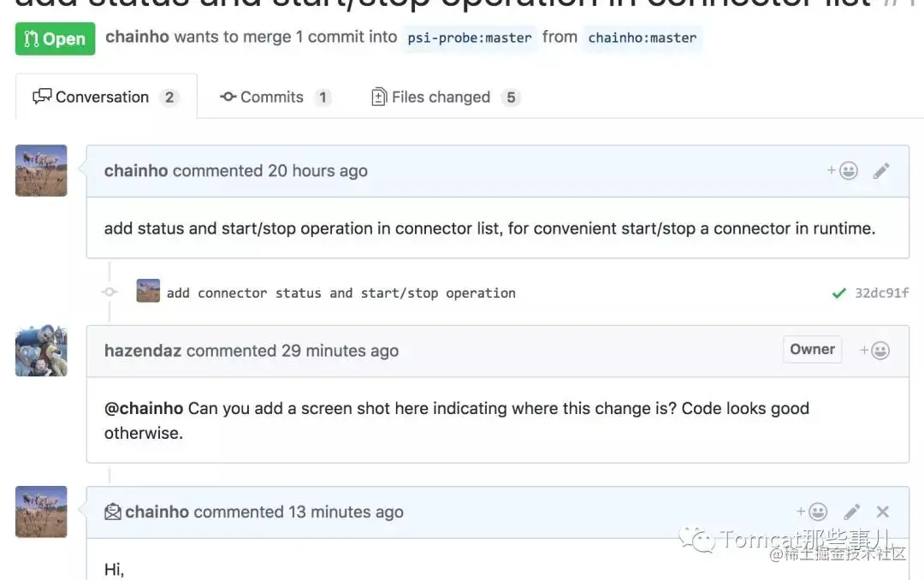Viewport: 924px width, 580px height.
Task: Switch to the Commits tab
Action: coord(274,97)
